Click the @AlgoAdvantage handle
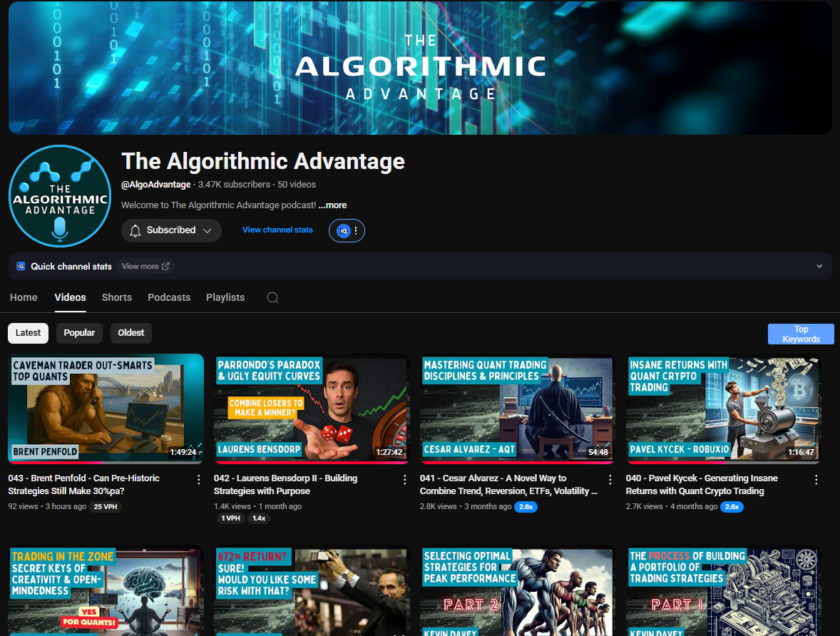The image size is (840, 636). click(x=156, y=185)
